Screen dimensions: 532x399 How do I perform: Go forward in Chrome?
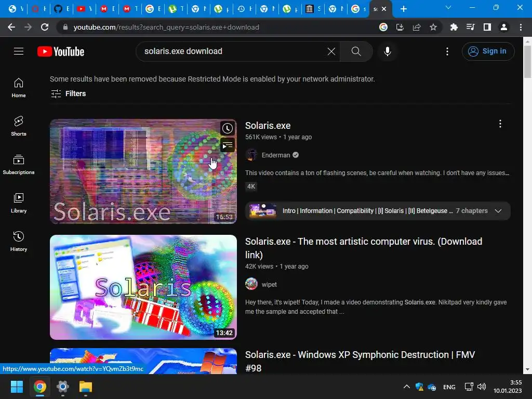(28, 27)
